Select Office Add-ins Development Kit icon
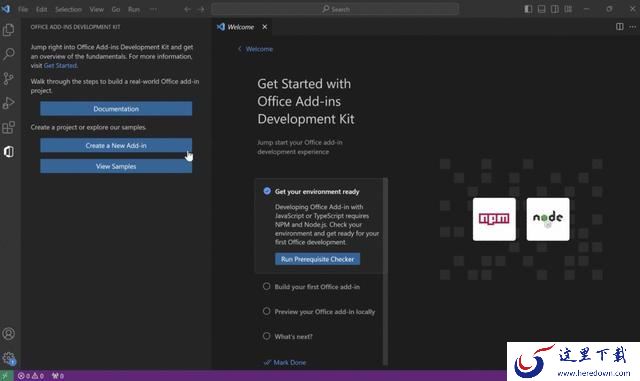Screen dimensions: 640x381 (x=9, y=152)
